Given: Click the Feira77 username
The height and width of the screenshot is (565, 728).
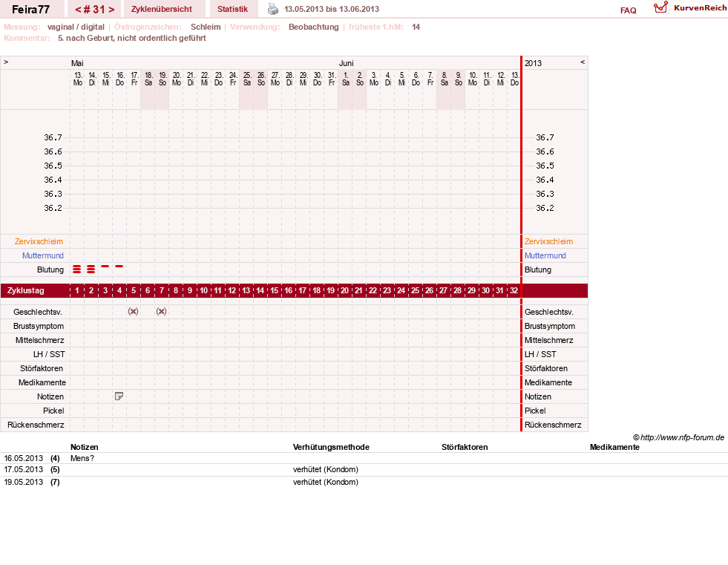Looking at the screenshot, I should click(x=30, y=10).
